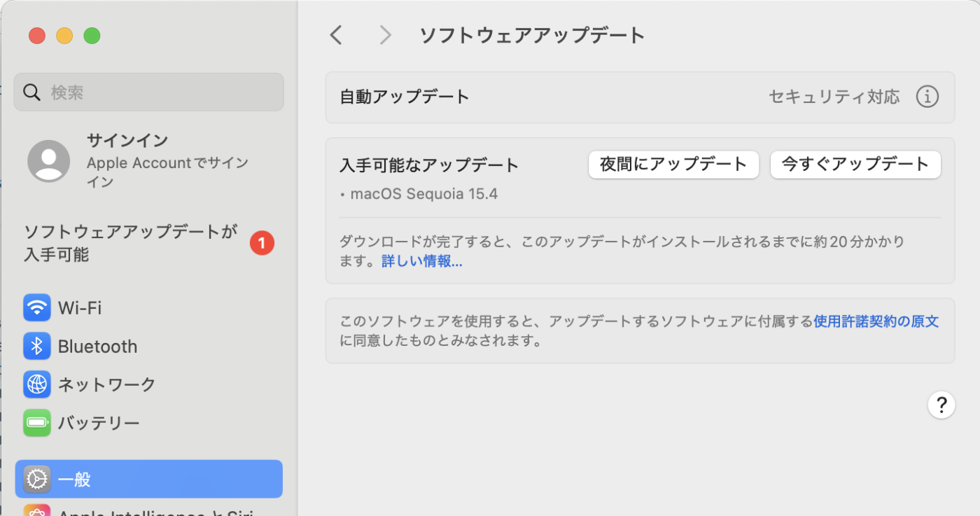Click the 今すぐアップデート button
The image size is (980, 516).
855,165
